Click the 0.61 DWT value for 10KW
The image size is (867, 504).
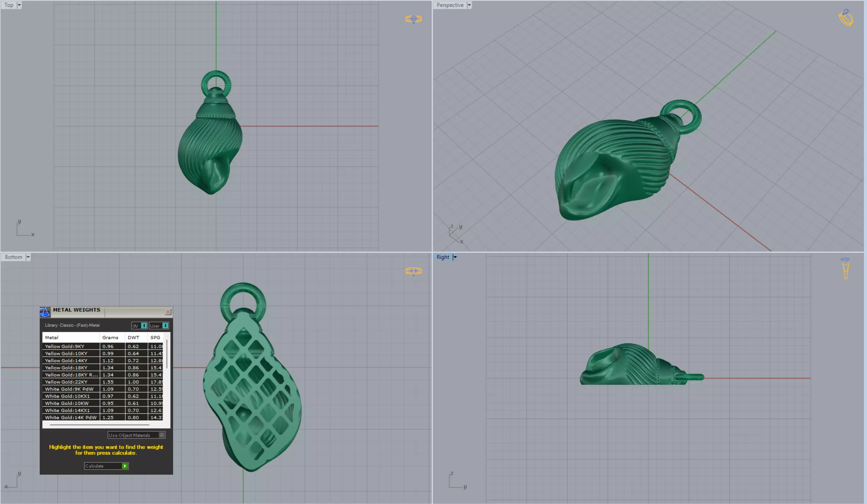pos(133,403)
